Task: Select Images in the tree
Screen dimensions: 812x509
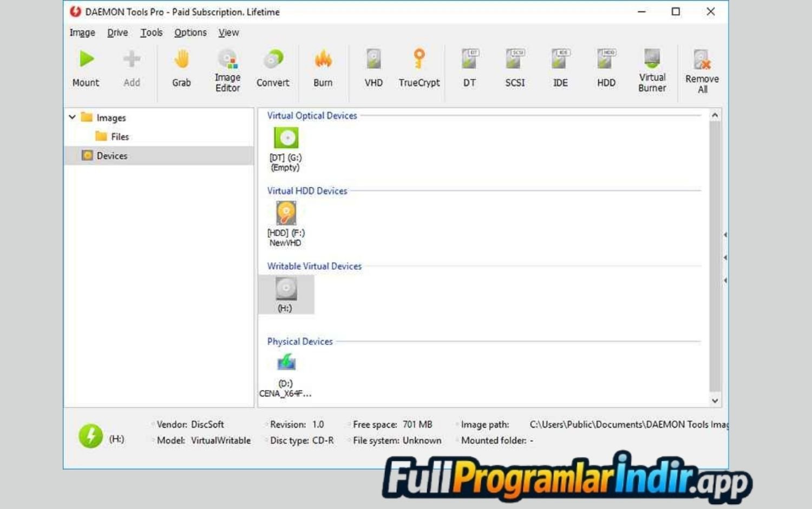Action: pos(111,118)
